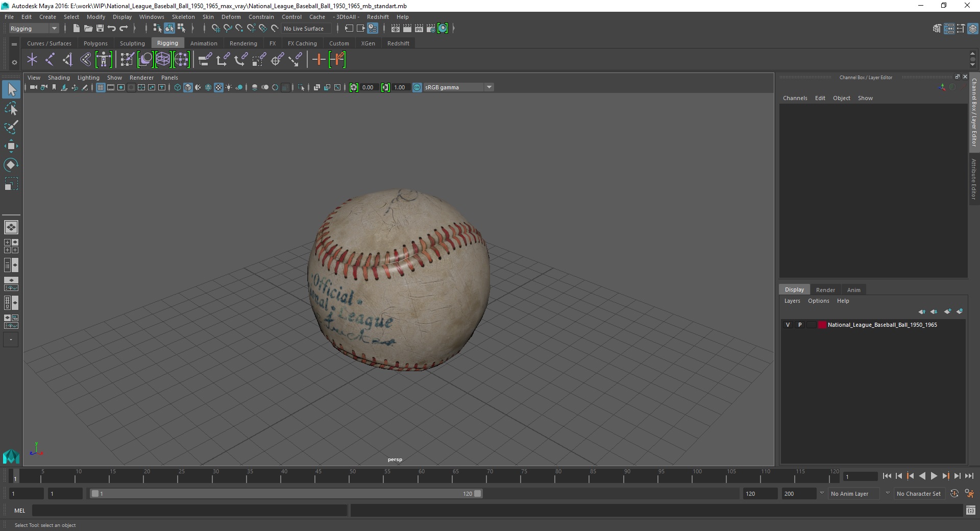The height and width of the screenshot is (531, 980).
Task: Open animation preferences icon
Action: pyautogui.click(x=969, y=494)
